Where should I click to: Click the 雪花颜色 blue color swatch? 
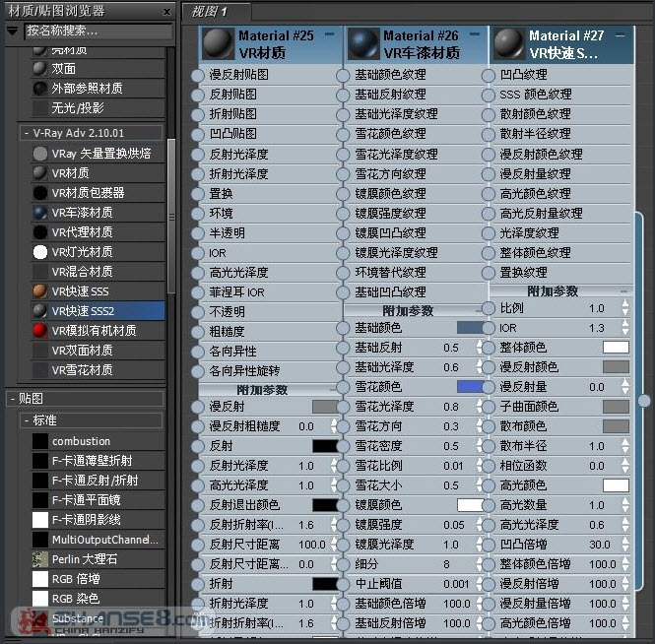[x=470, y=387]
